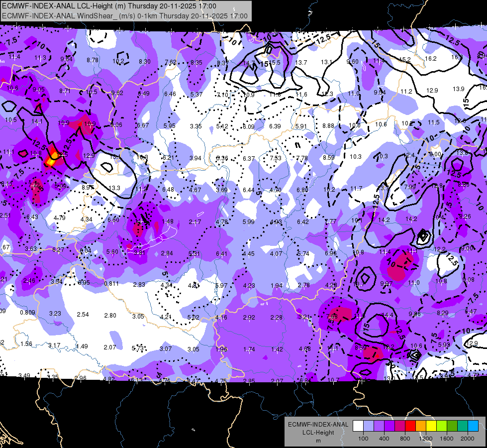Click the lime green legend swatch
487x448 pixels.
[x=442, y=426]
